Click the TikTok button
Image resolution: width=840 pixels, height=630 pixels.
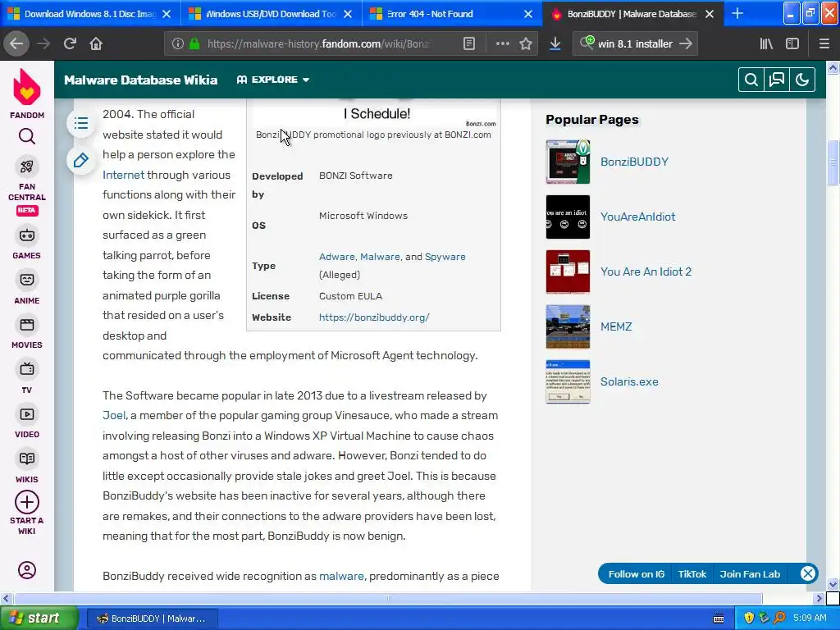[692, 573]
